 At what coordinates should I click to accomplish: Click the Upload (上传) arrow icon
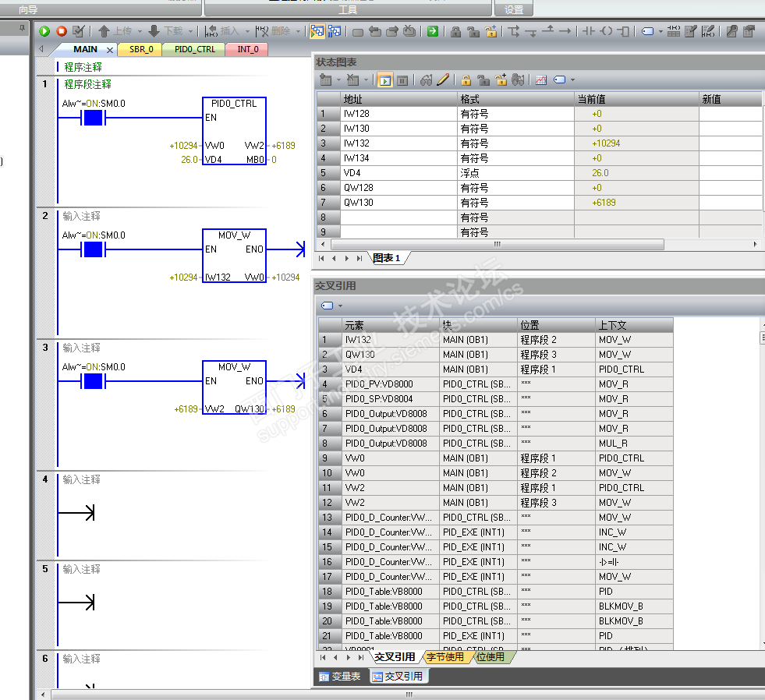point(104,31)
